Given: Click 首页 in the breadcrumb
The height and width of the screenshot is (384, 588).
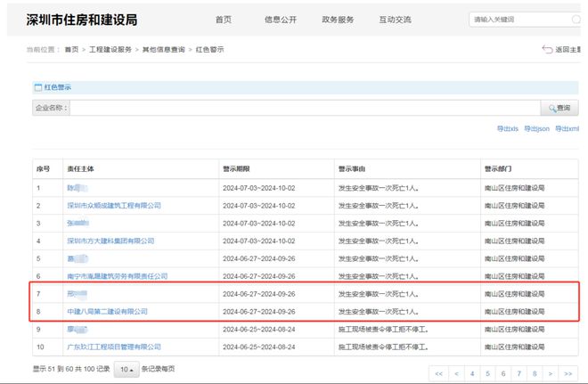Looking at the screenshot, I should [71, 50].
